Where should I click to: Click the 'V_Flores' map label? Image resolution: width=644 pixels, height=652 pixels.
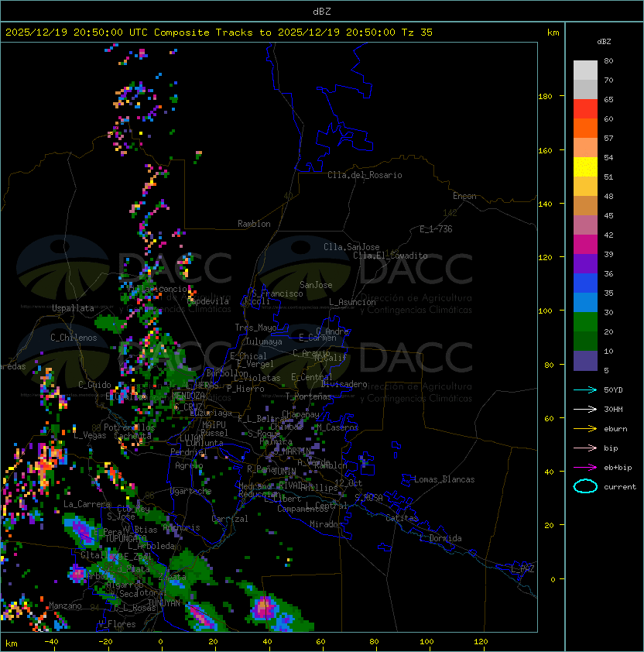117,624
